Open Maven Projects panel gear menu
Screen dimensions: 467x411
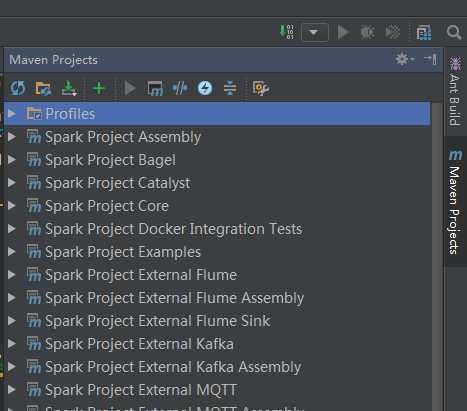[404, 59]
